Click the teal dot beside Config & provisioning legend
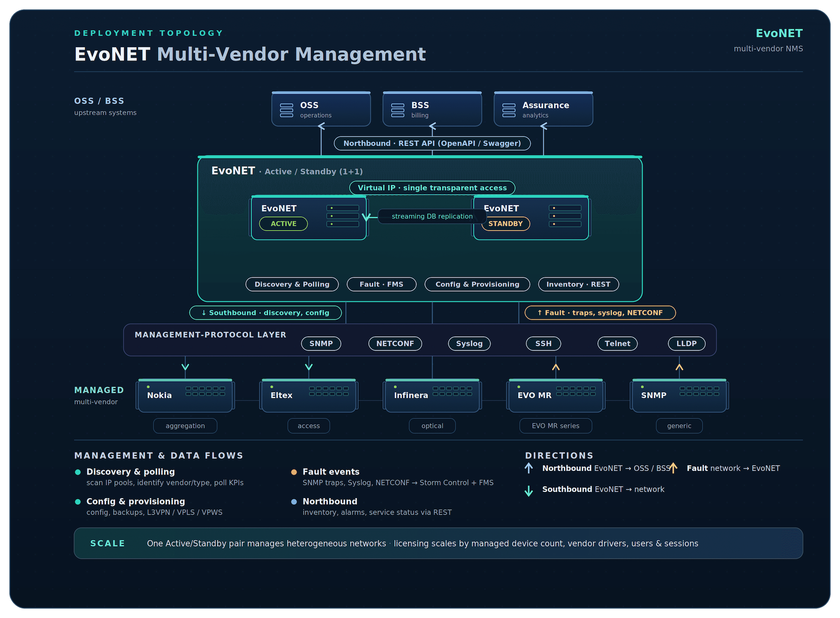The image size is (840, 618). (x=78, y=502)
